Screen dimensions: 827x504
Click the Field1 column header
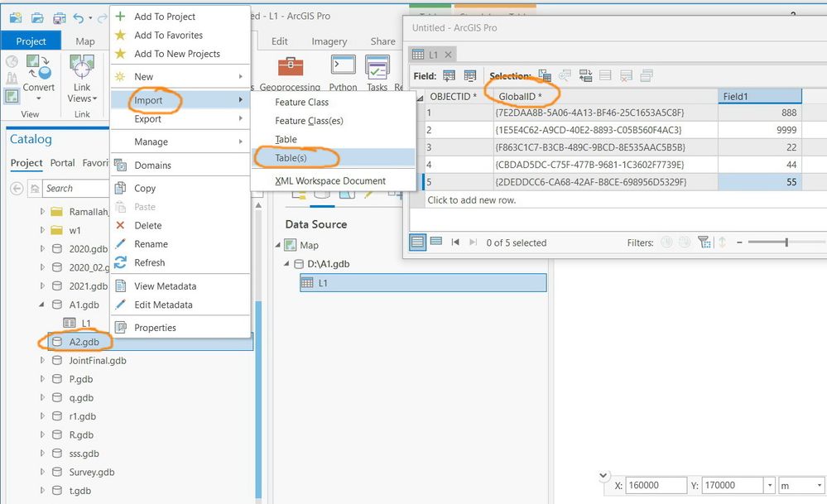click(x=759, y=96)
